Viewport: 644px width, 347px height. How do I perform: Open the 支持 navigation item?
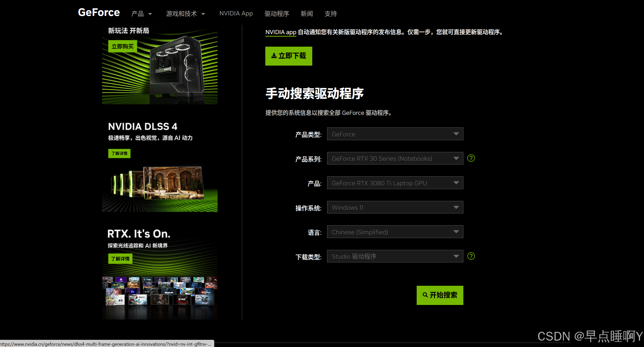tap(330, 14)
